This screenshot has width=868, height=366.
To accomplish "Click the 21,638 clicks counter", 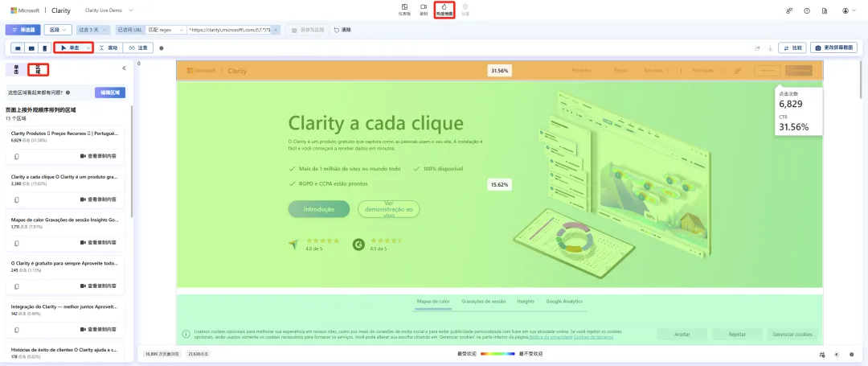I will (x=199, y=353).
